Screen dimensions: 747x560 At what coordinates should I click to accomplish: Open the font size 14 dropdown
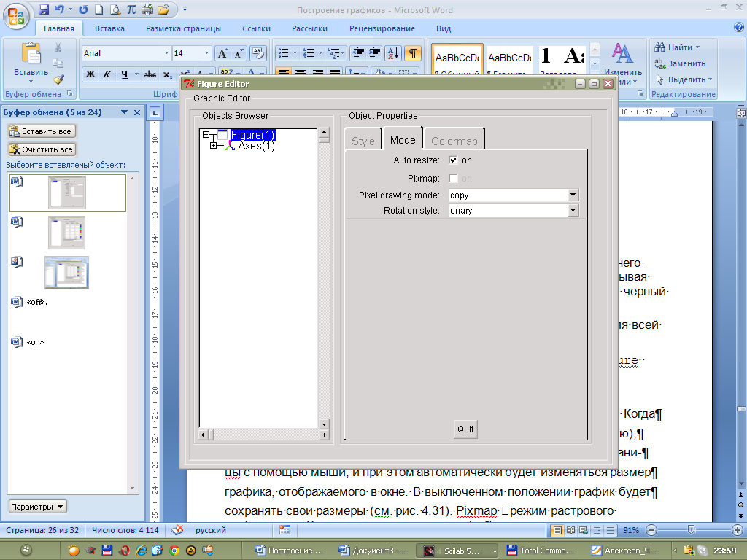(x=206, y=52)
